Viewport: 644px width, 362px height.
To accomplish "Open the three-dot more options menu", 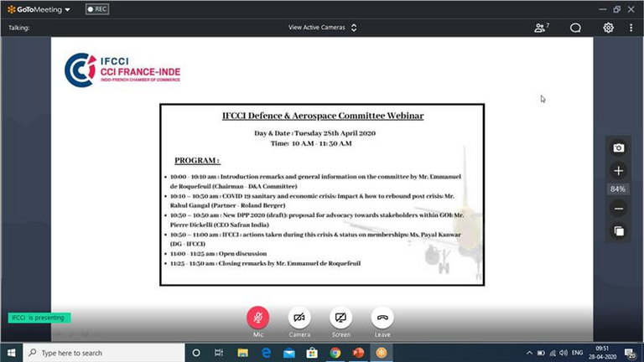I will pos(631,28).
